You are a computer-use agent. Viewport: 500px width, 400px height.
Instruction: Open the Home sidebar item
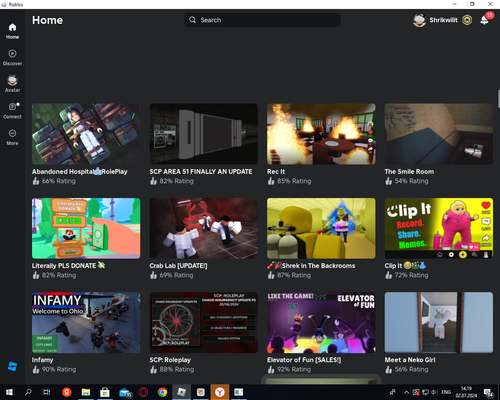click(12, 31)
